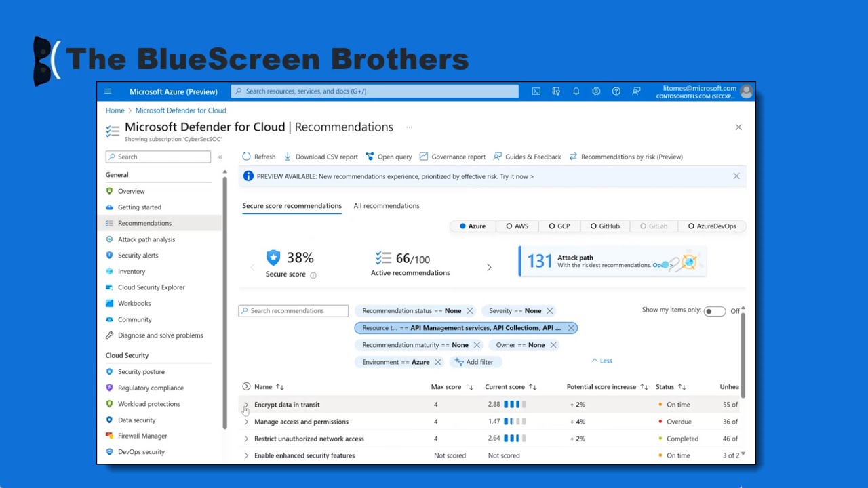
Task: Open Diagnose and solve problems
Action: tap(160, 335)
